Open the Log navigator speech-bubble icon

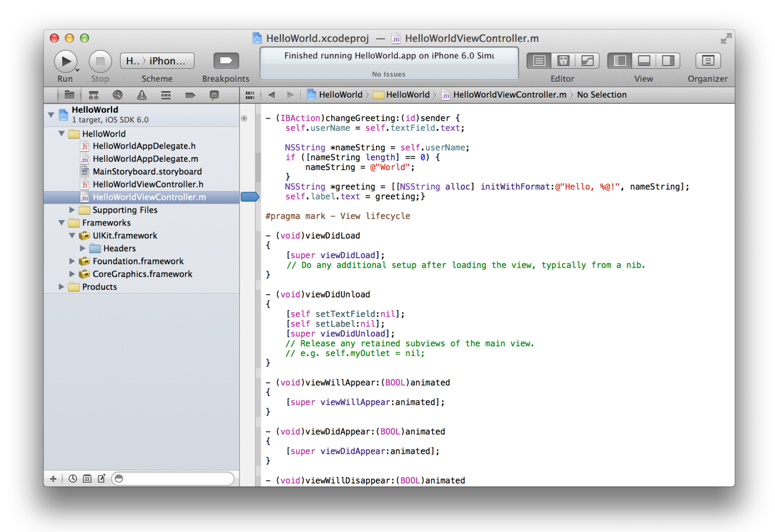point(214,94)
